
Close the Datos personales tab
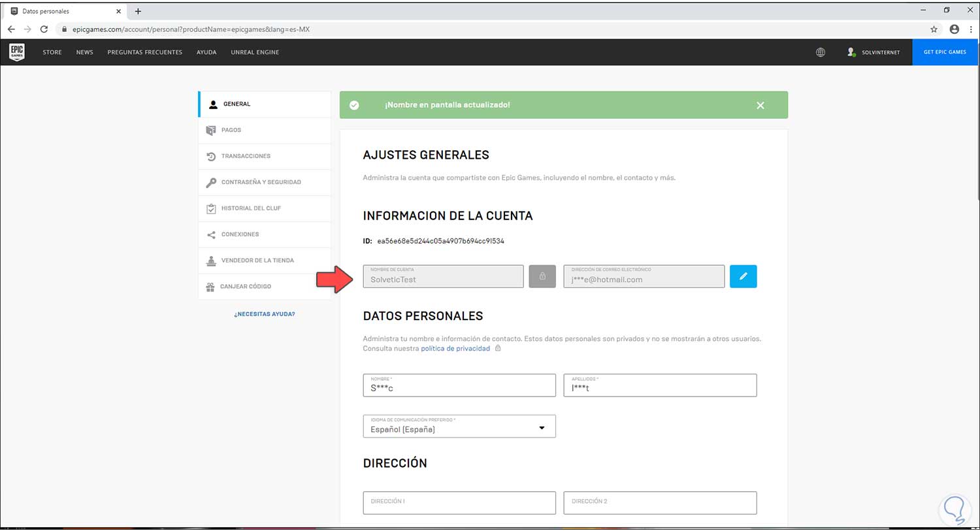click(x=118, y=11)
